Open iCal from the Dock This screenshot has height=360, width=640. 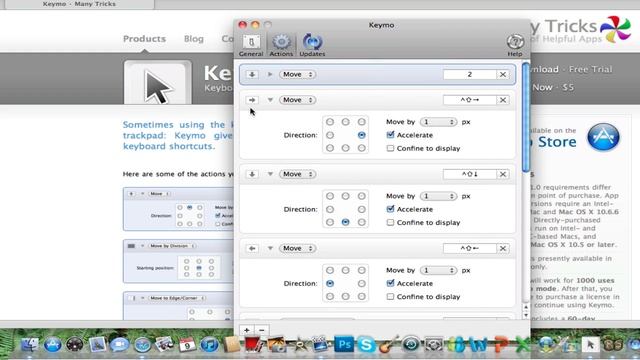[187, 345]
